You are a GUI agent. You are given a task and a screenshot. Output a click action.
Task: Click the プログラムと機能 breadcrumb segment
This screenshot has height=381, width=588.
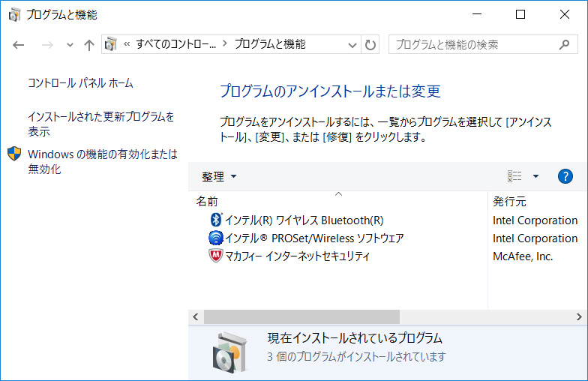tap(270, 44)
